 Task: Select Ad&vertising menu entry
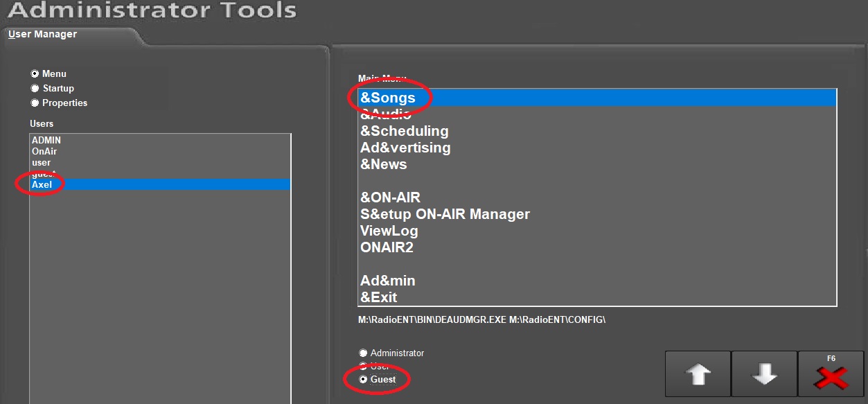[405, 148]
